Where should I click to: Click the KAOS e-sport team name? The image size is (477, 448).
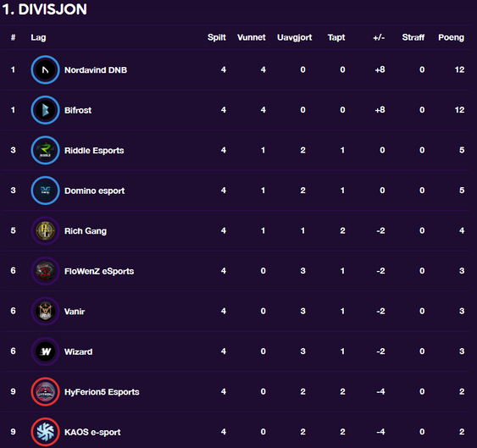coord(92,432)
